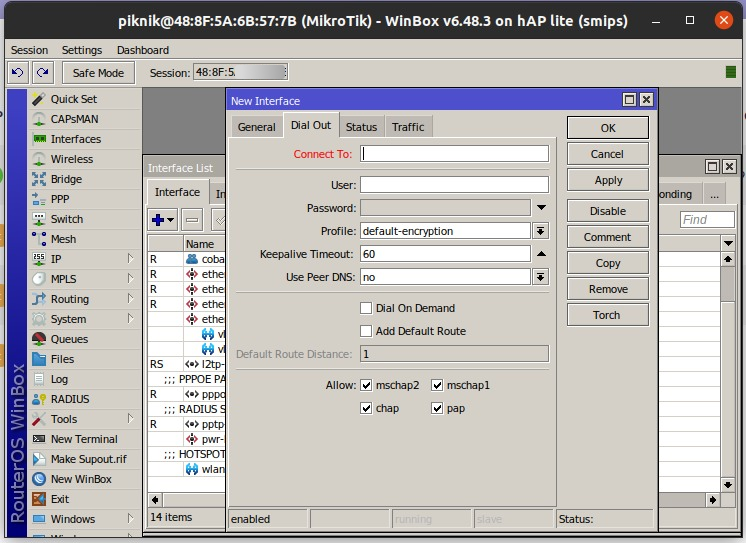The height and width of the screenshot is (543, 746).
Task: Click the Disable button
Action: [608, 211]
